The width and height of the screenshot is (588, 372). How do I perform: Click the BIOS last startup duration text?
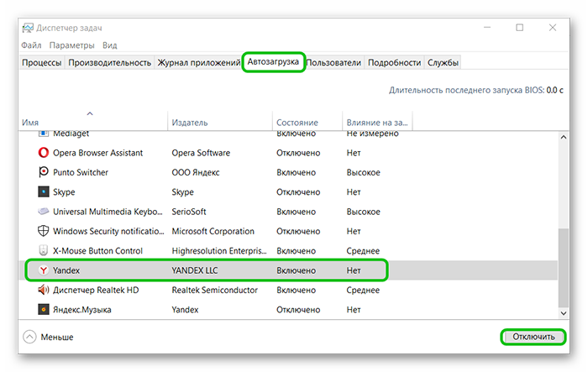(x=476, y=90)
